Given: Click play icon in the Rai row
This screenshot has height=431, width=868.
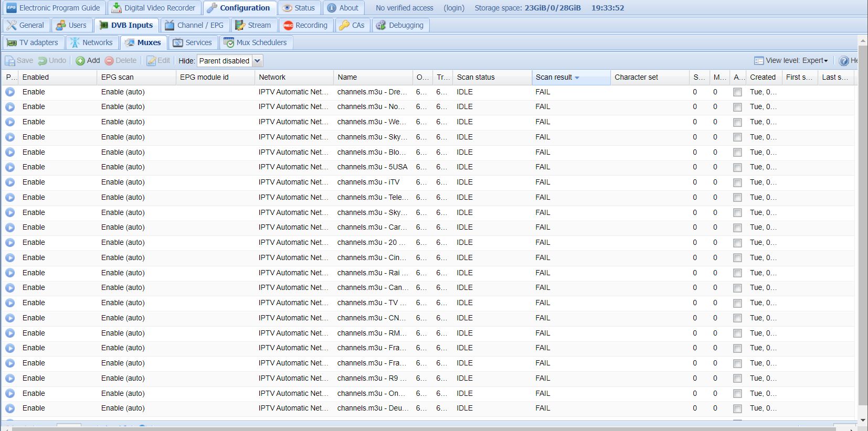Looking at the screenshot, I should 10,273.
